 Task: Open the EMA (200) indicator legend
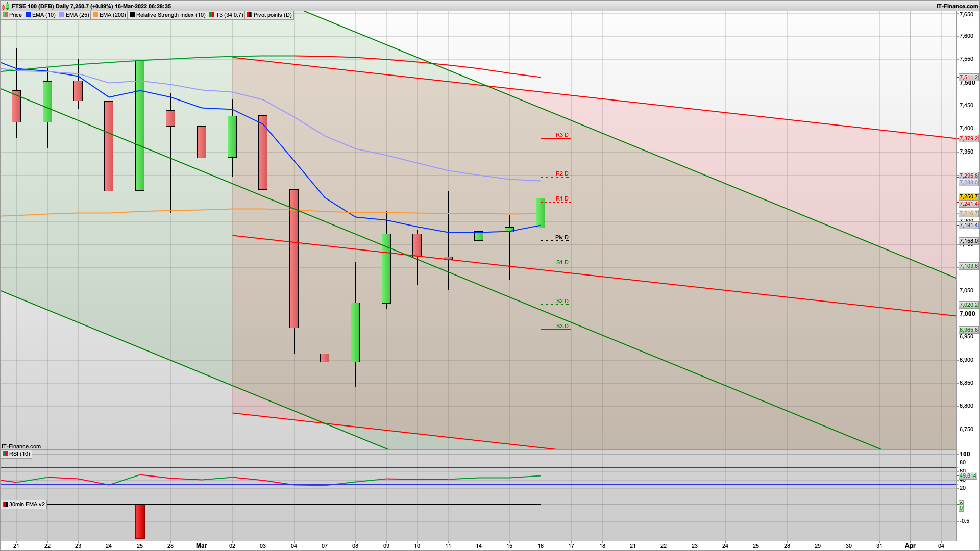109,15
